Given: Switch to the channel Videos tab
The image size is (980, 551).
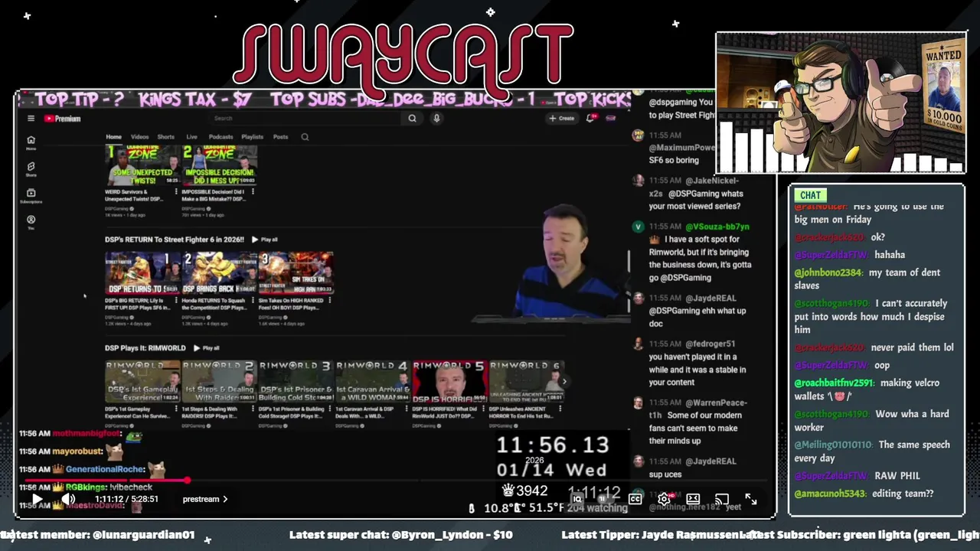Looking at the screenshot, I should pyautogui.click(x=139, y=137).
